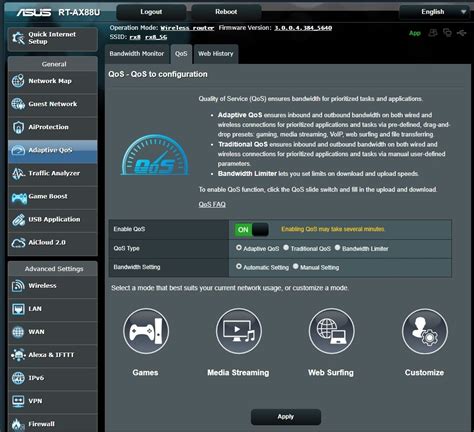Select the Bandwidth Limiter radio option
This screenshot has height=432, width=474.
coord(337,248)
